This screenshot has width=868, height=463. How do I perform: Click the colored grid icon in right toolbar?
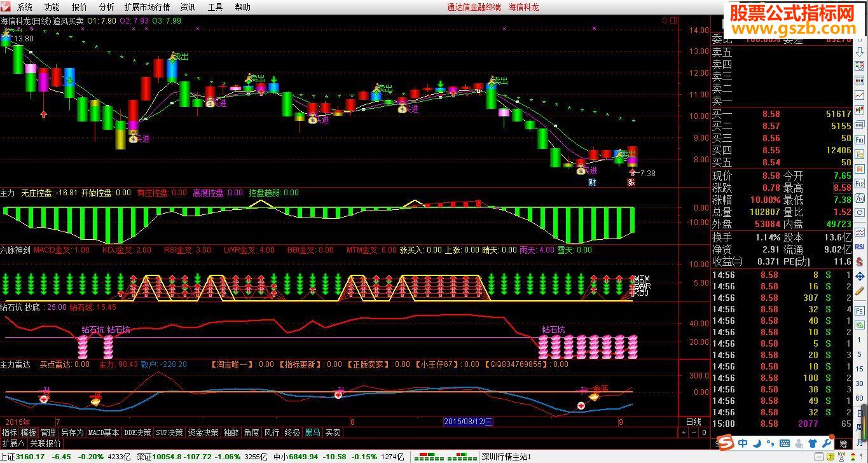coord(860,80)
